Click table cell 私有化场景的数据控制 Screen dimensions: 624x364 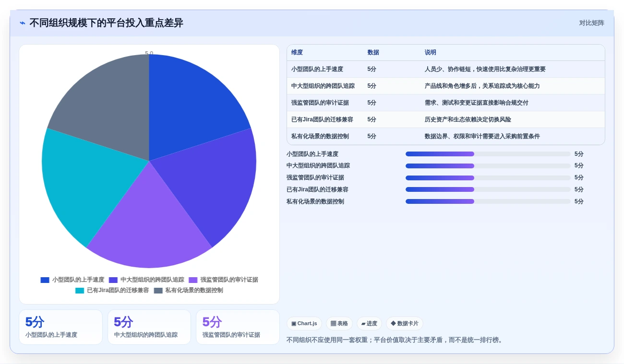coord(320,136)
